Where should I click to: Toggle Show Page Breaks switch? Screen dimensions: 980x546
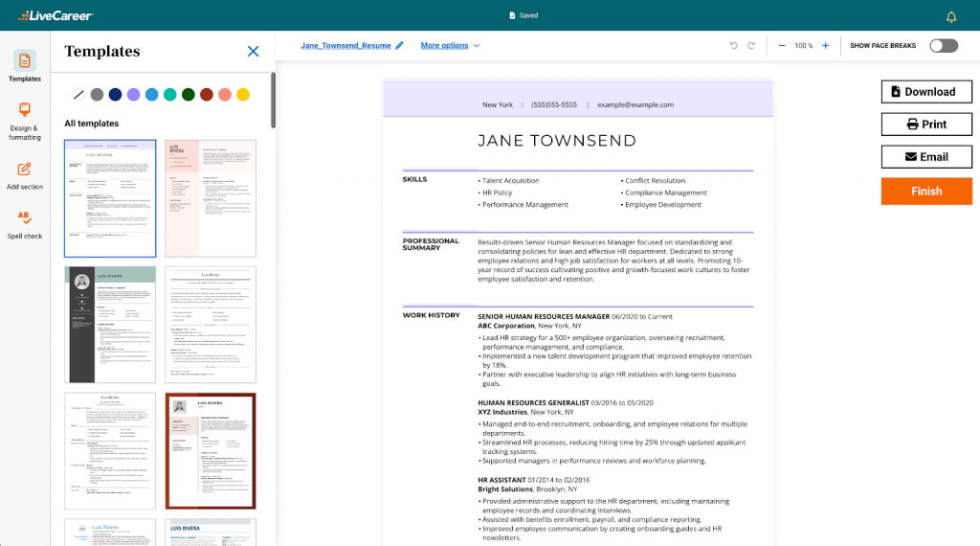(x=943, y=45)
